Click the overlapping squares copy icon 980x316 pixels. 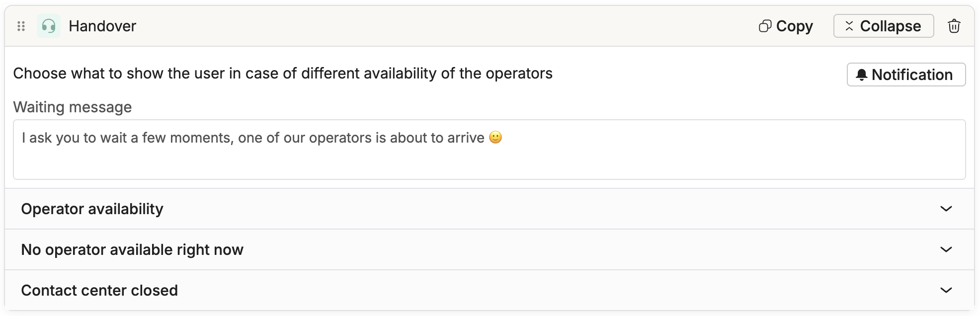(765, 26)
